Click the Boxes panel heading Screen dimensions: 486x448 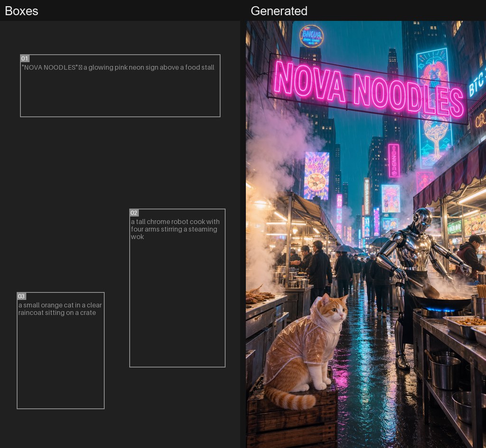point(22,11)
